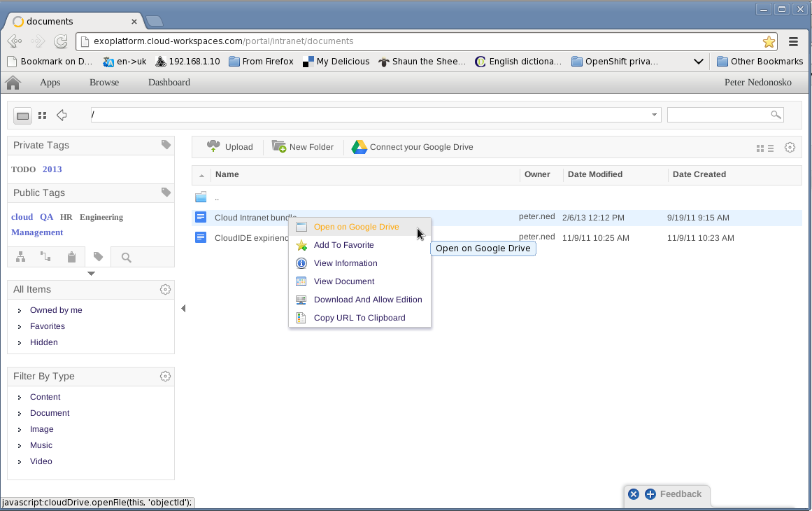812x511 pixels.
Task: Open the Browse menu in portal bar
Action: [104, 83]
